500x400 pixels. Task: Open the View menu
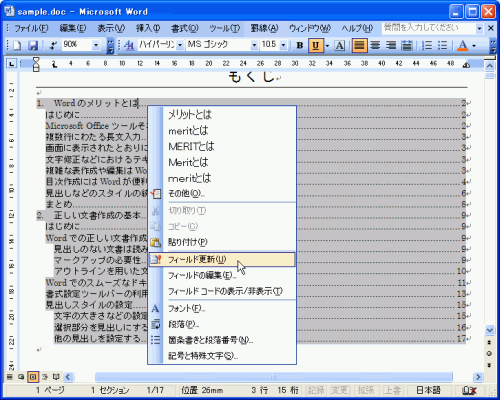tap(111, 28)
